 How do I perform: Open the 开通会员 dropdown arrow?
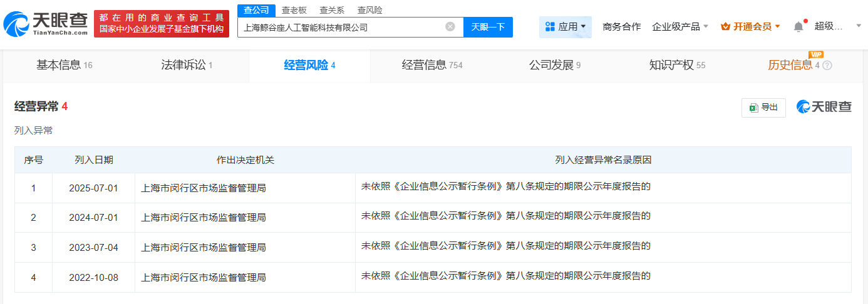778,27
